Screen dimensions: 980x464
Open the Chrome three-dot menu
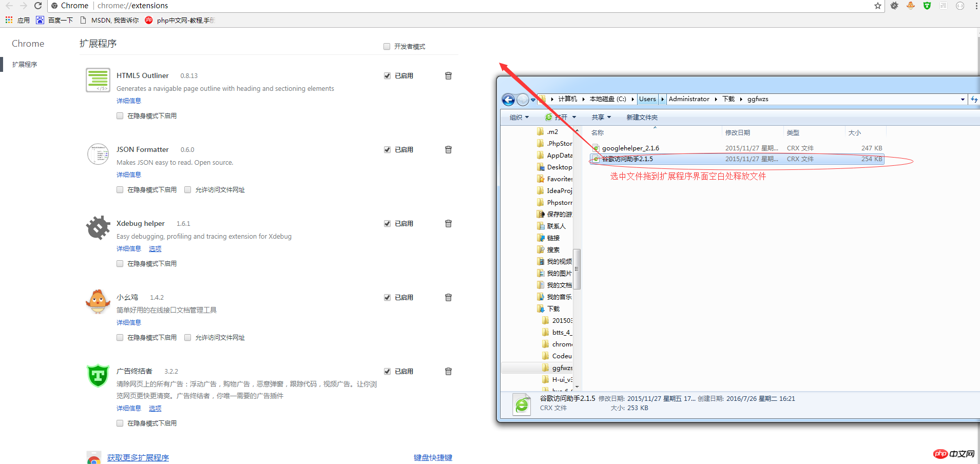(x=976, y=6)
